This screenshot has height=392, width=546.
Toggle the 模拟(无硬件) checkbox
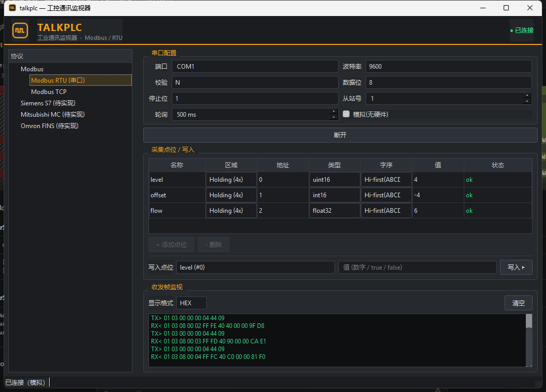346,114
